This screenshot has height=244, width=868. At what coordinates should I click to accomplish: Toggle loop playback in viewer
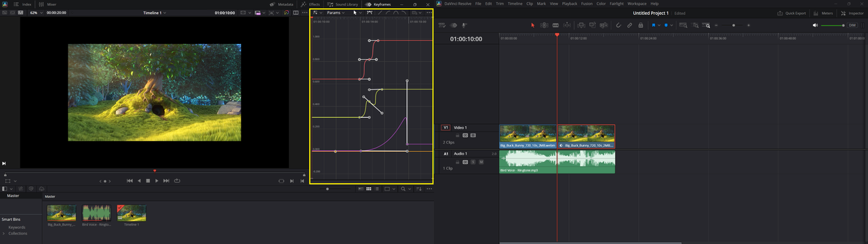coord(177,181)
